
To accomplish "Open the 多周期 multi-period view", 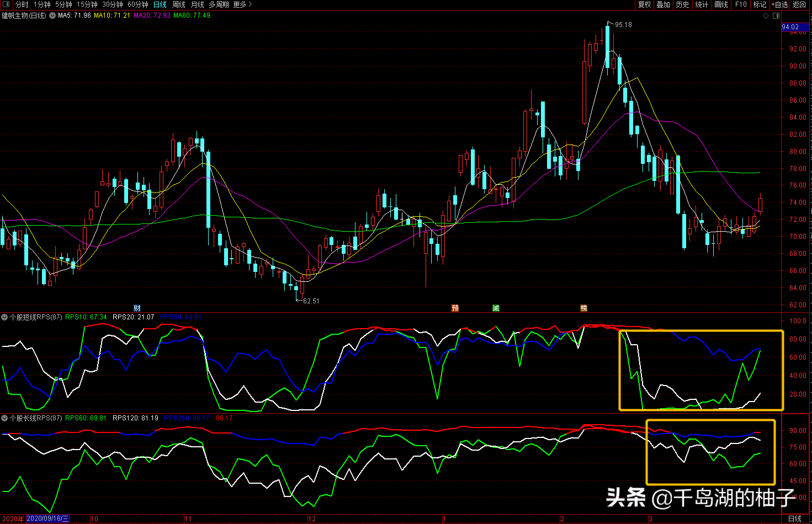I will (x=219, y=4).
